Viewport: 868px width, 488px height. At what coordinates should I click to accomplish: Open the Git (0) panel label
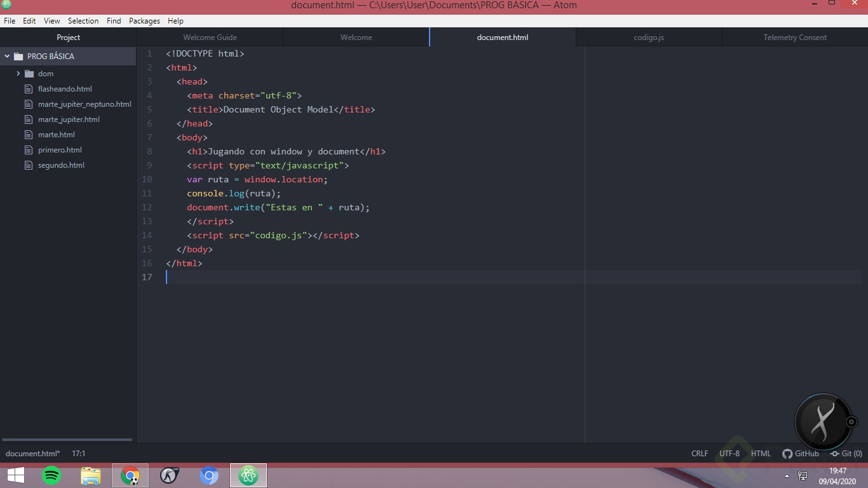(851, 454)
